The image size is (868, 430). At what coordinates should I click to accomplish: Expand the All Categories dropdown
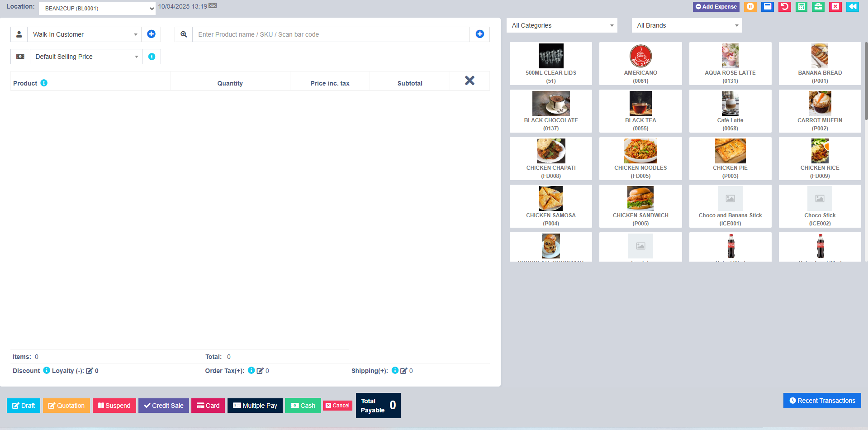(561, 25)
